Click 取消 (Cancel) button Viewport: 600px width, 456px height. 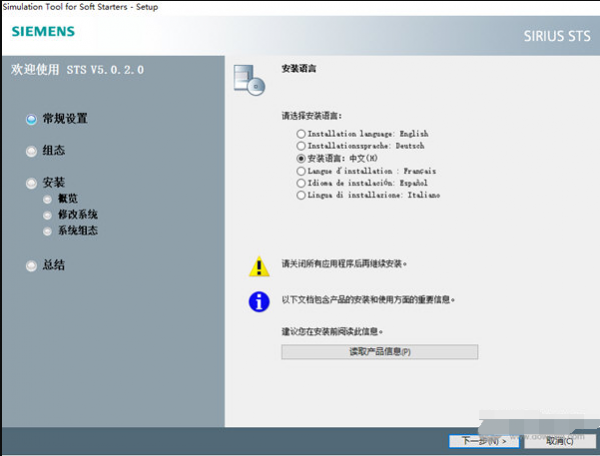(559, 441)
